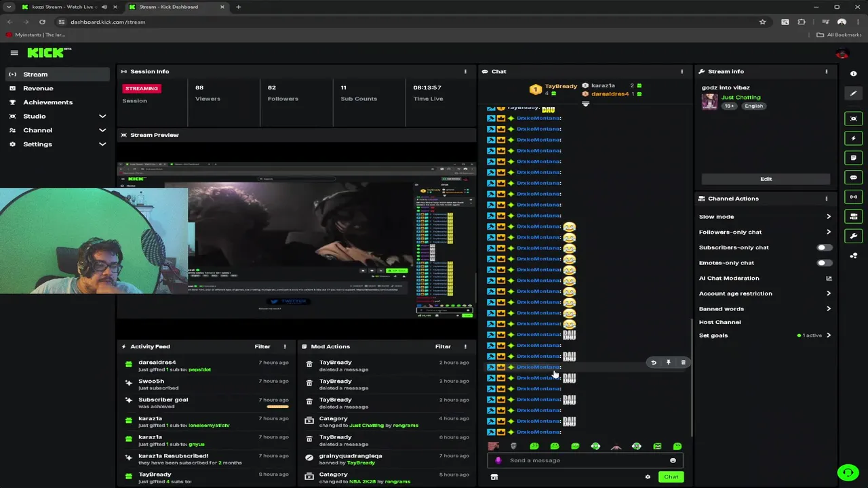Open Banned words settings

765,309
